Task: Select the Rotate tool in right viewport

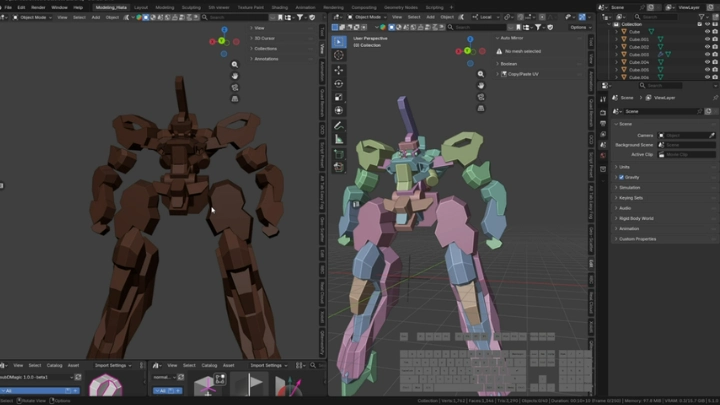Action: pos(339,84)
